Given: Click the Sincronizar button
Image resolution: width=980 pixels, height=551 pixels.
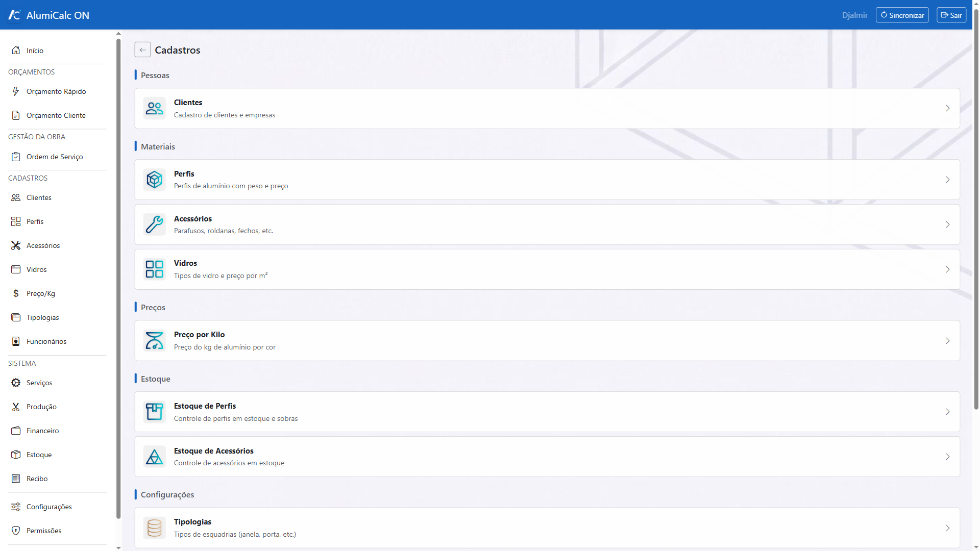Looking at the screenshot, I should 902,15.
